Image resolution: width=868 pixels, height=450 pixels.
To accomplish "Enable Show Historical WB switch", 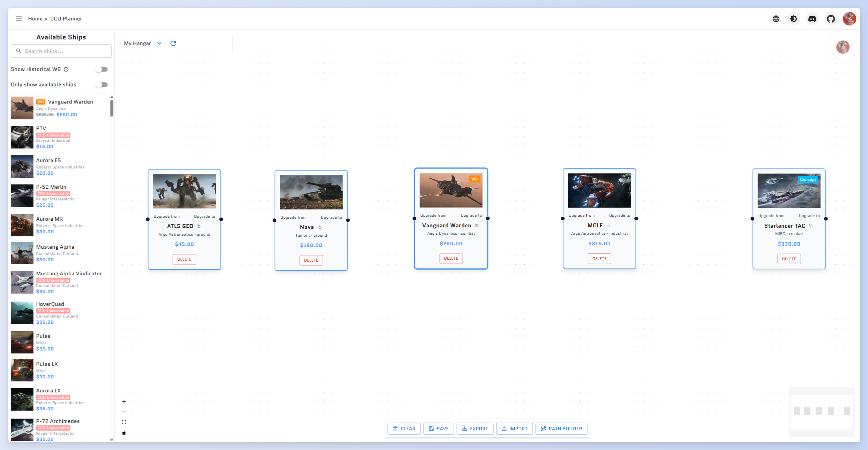I will tap(102, 69).
